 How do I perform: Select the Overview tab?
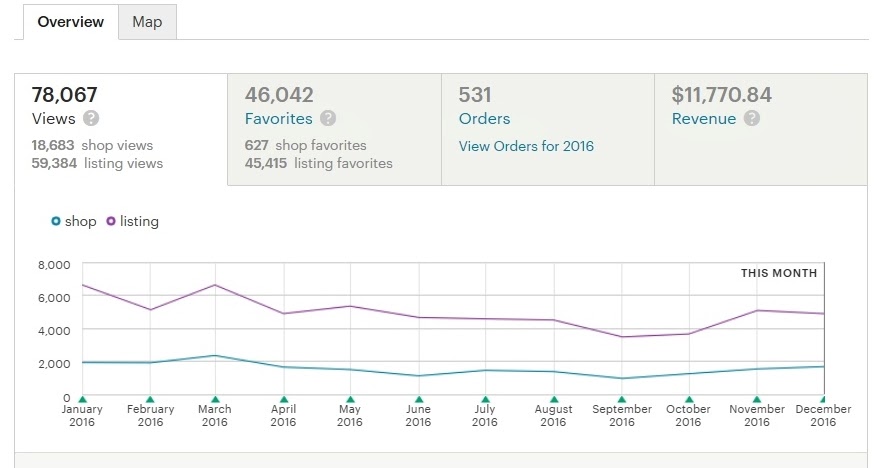point(70,22)
